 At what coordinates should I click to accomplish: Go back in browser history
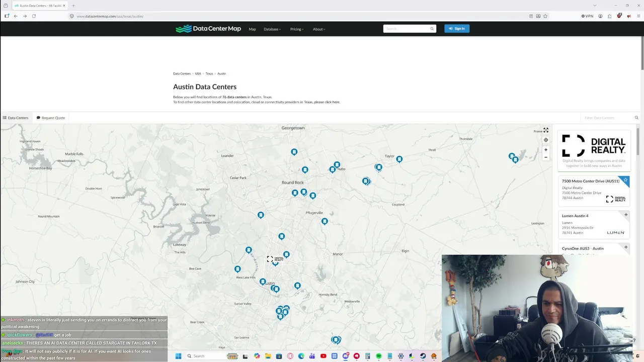[x=16, y=16]
